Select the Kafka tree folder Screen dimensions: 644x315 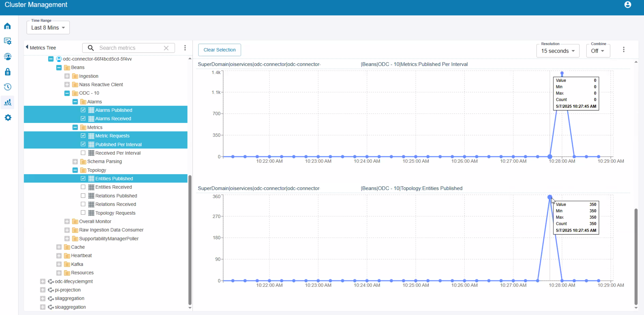77,264
